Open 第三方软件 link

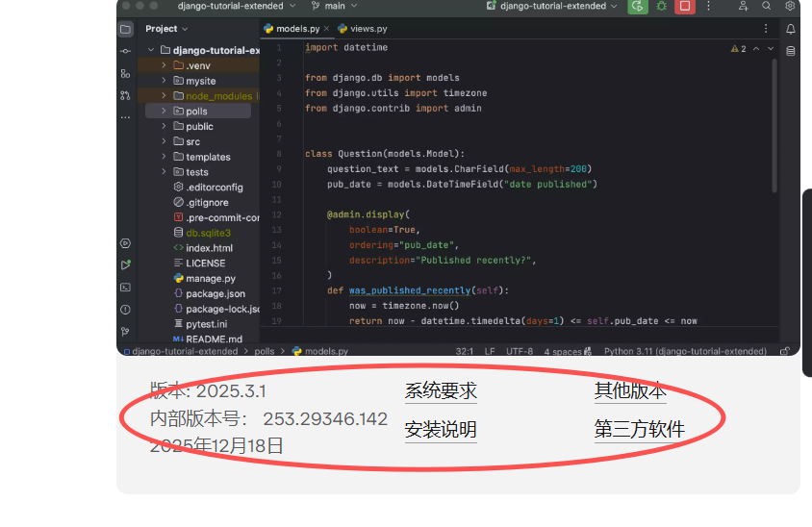coord(640,429)
